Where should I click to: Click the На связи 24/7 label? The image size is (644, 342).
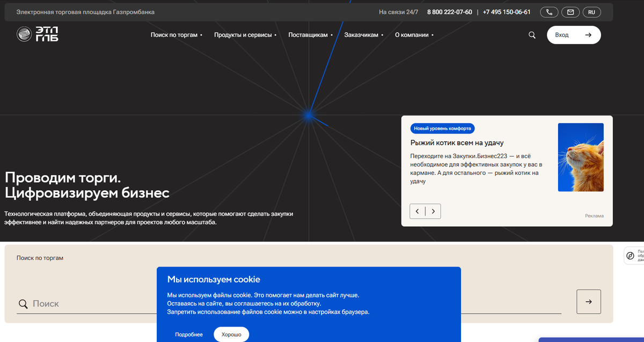coord(398,12)
